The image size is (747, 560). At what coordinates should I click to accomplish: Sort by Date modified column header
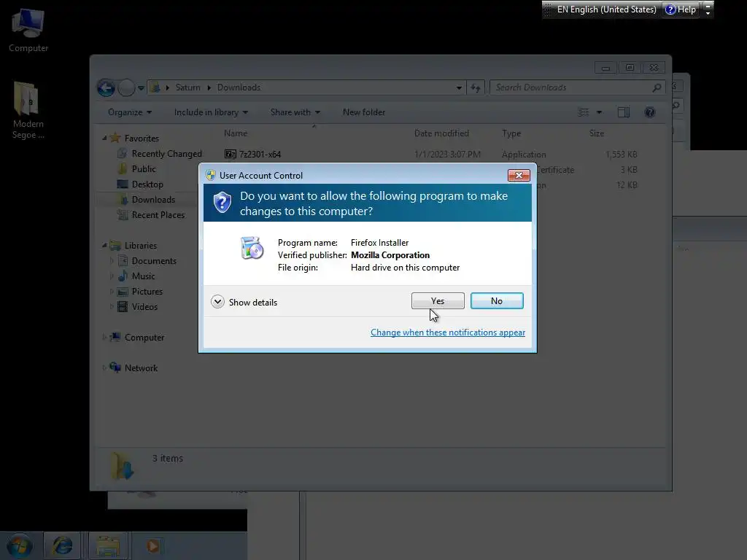[x=441, y=133]
